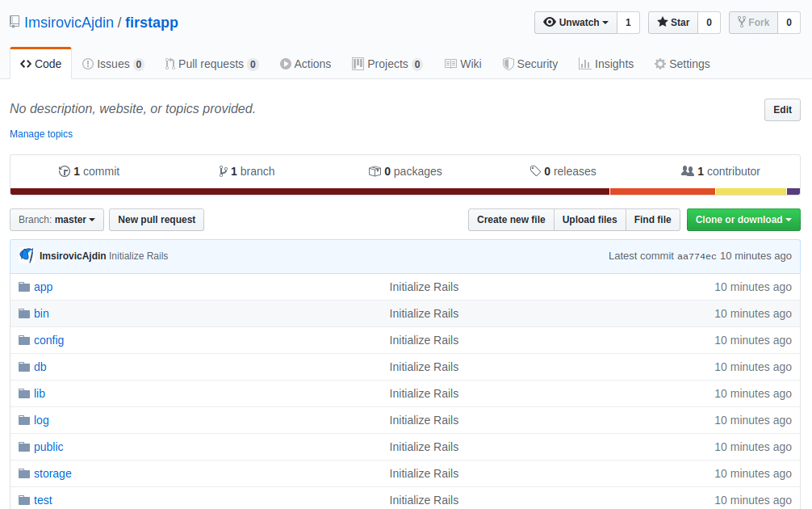Click the releases tag icon

(535, 171)
